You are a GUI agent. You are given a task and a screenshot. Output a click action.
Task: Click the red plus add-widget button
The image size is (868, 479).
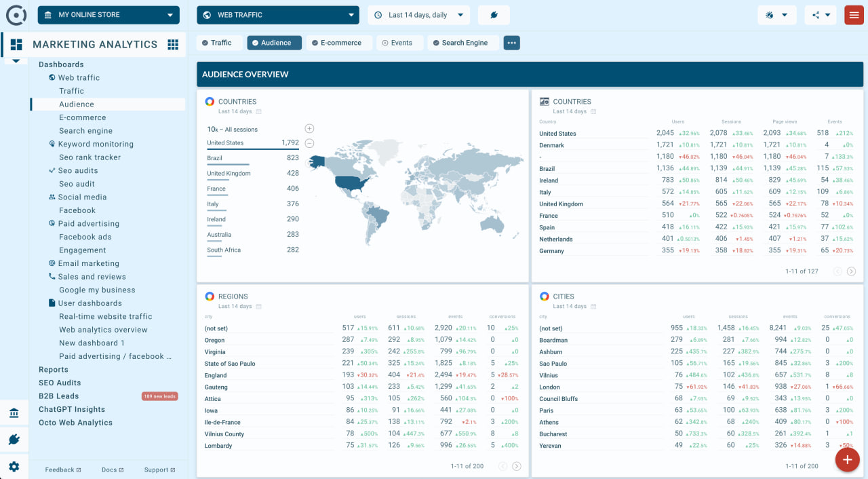[846, 459]
